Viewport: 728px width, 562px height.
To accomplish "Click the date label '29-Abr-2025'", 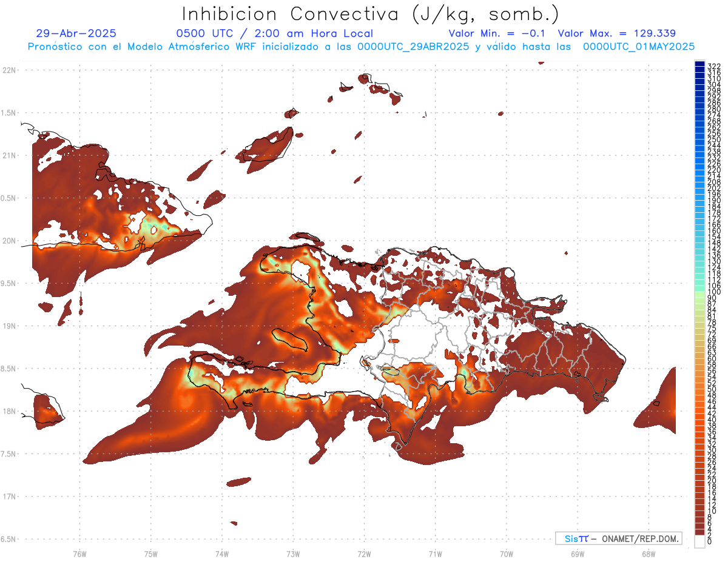I will point(76,34).
